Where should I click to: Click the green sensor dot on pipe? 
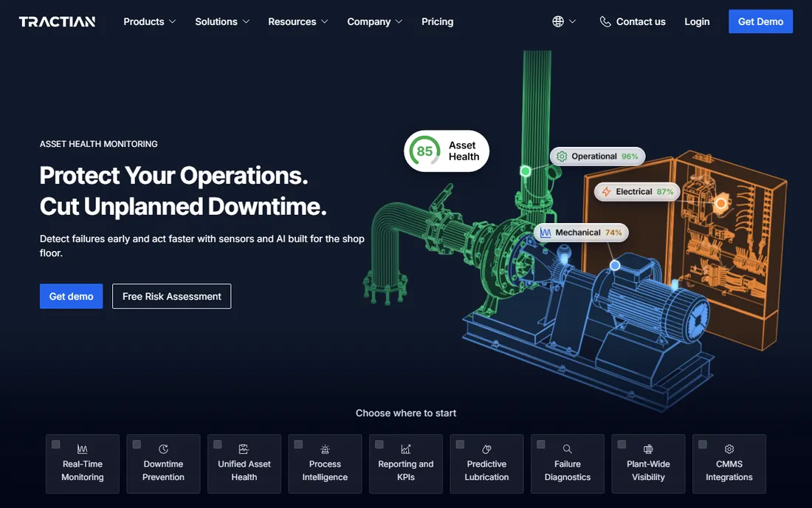click(x=525, y=171)
